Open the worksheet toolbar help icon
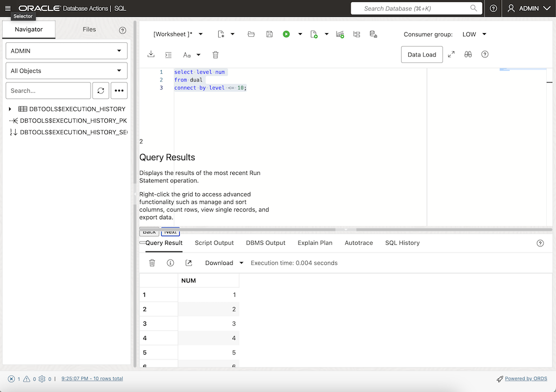Image resolution: width=556 pixels, height=392 pixels. point(485,54)
